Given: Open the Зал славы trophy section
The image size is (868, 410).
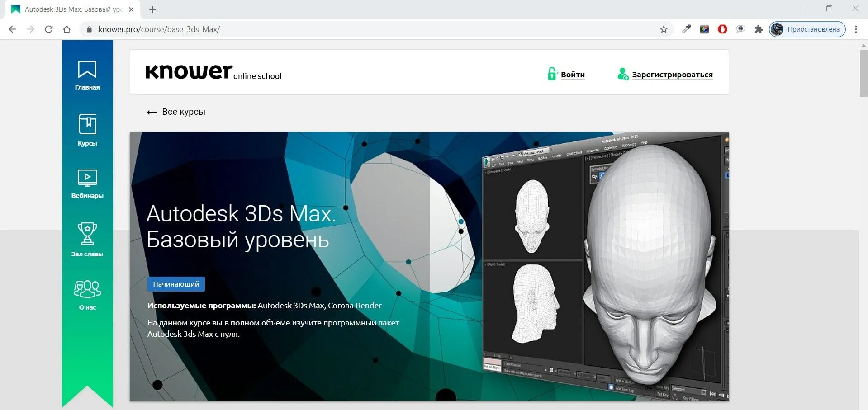Looking at the screenshot, I should pyautogui.click(x=87, y=240).
